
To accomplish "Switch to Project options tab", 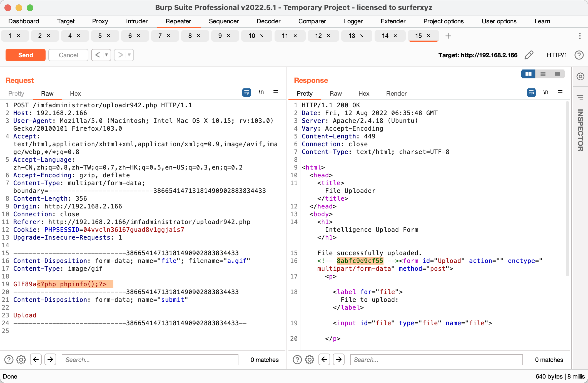I will 444,21.
